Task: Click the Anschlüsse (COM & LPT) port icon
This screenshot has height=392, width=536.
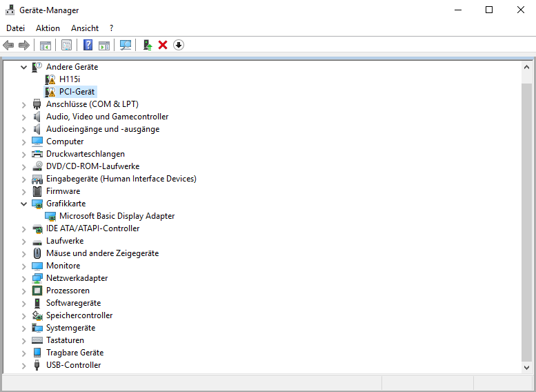Action: pyautogui.click(x=37, y=104)
